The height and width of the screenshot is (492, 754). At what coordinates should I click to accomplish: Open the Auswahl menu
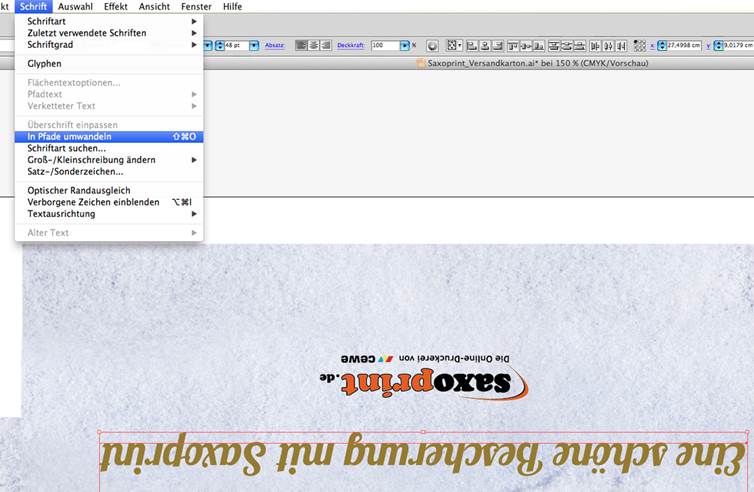75,6
